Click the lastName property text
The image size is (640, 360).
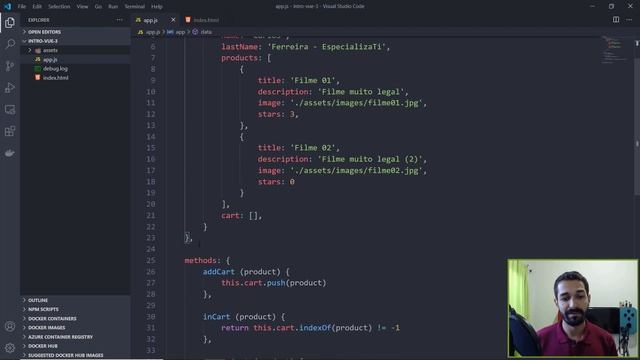[x=239, y=47]
